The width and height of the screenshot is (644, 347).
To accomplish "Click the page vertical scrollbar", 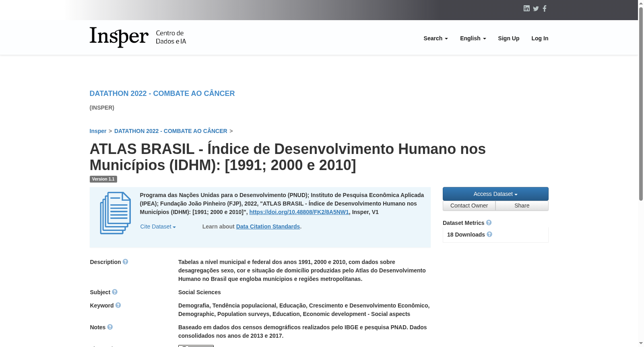I will [x=641, y=104].
